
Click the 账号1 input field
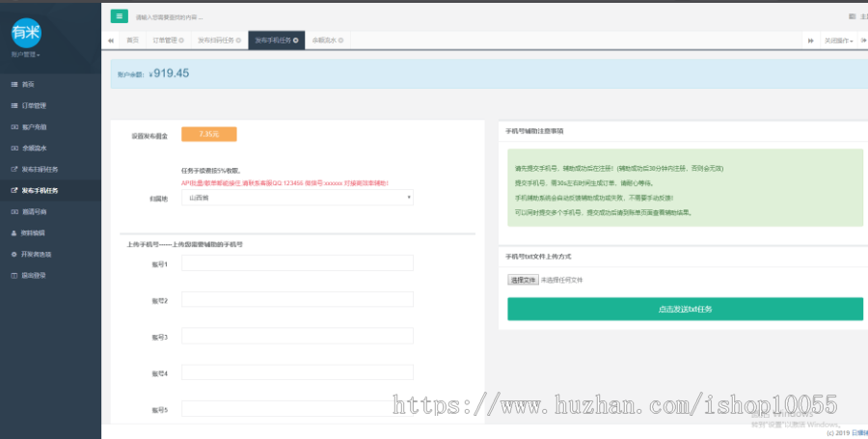pos(297,263)
